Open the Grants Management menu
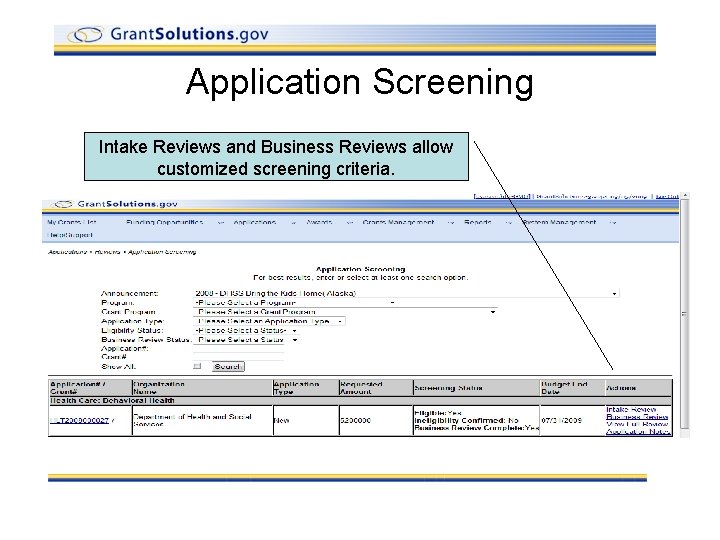The width and height of the screenshot is (720, 540). pos(398,222)
